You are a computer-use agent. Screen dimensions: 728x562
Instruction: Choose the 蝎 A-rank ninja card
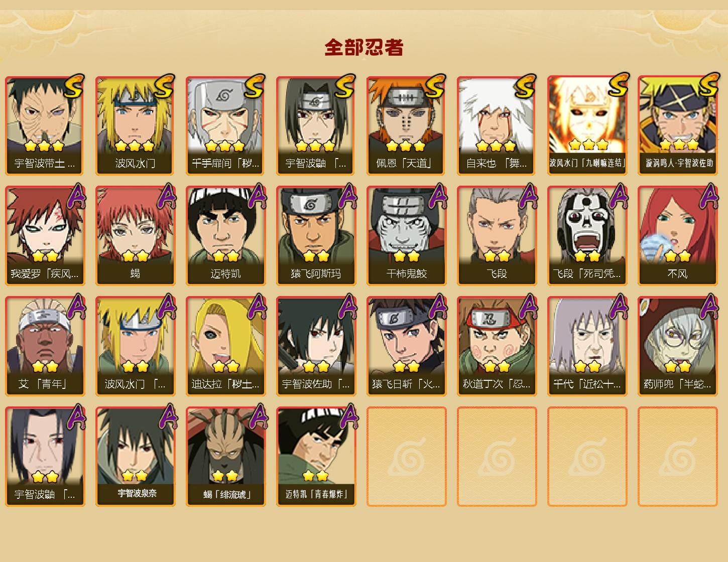click(x=135, y=236)
